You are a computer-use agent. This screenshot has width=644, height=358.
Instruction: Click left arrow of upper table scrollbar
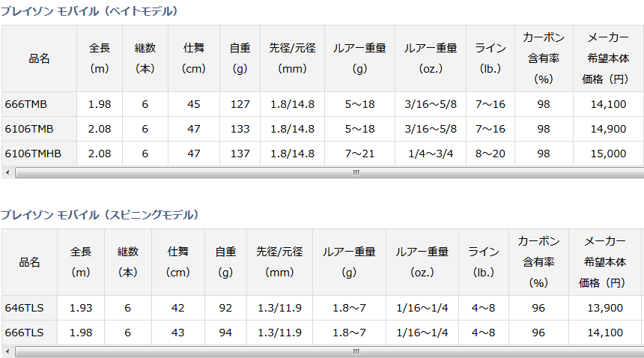7,173
